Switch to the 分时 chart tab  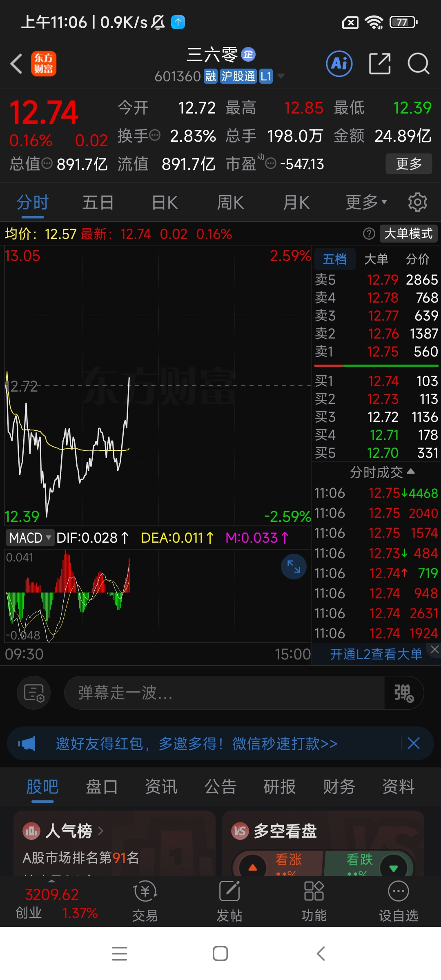33,203
